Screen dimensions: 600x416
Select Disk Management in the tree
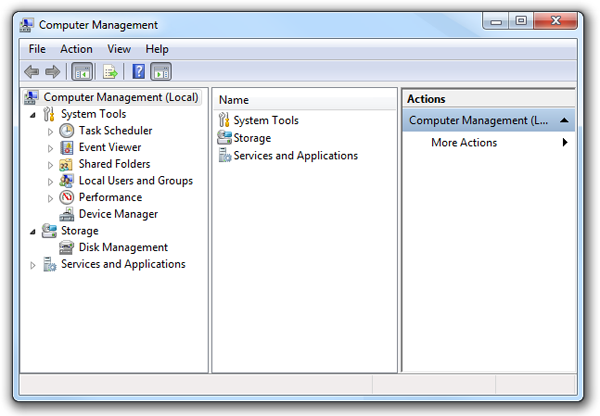coord(123,247)
